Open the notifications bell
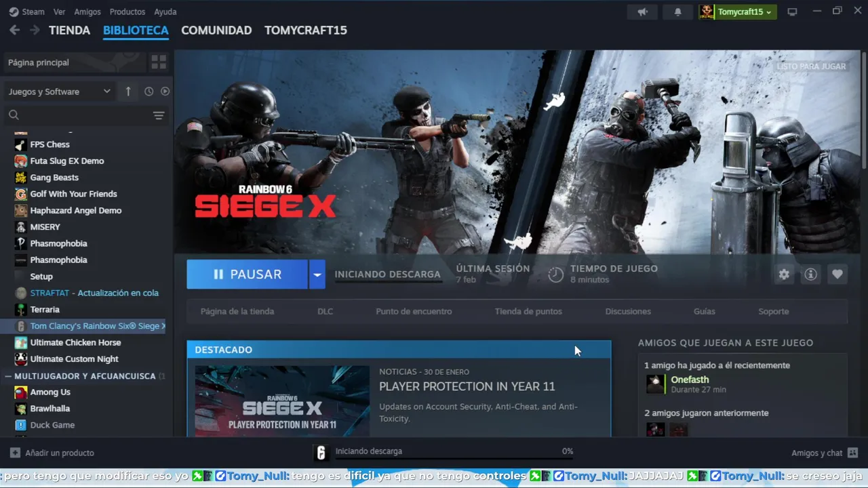 point(677,12)
